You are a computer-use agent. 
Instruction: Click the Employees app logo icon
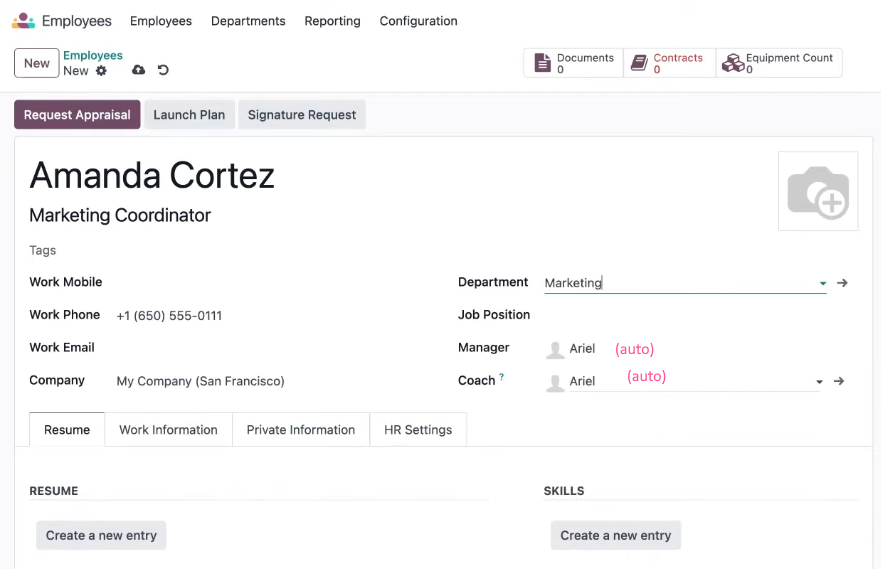24,21
